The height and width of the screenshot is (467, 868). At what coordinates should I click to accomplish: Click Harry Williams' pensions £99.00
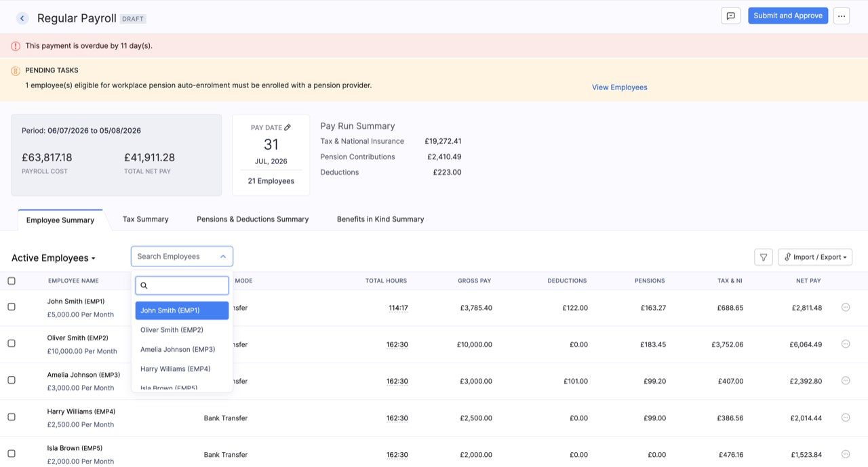tap(654, 418)
